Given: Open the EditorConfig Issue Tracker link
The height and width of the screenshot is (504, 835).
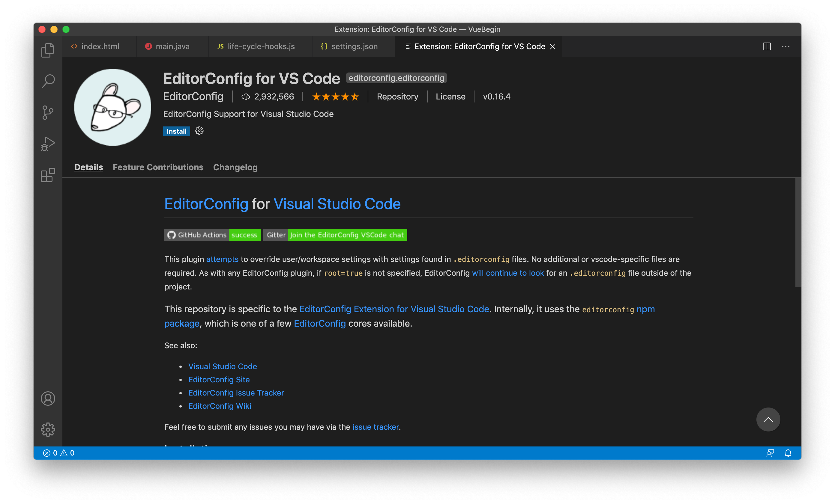Looking at the screenshot, I should (236, 393).
